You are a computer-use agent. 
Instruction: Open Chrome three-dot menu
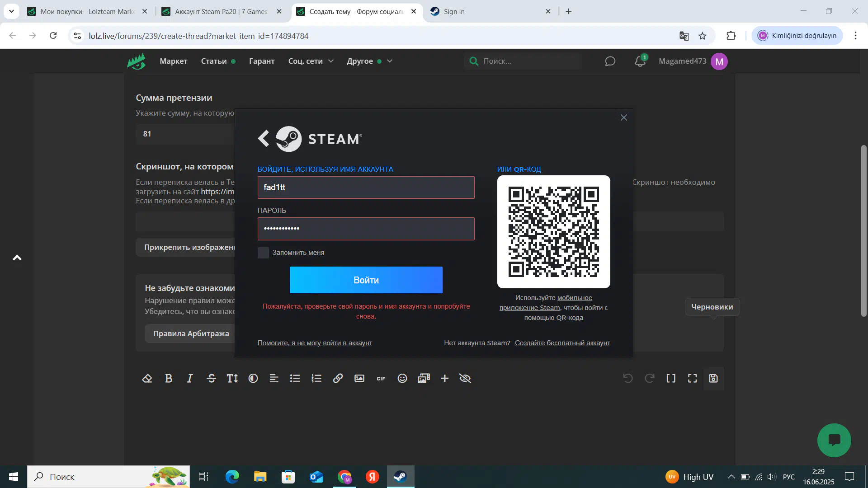pyautogui.click(x=855, y=36)
